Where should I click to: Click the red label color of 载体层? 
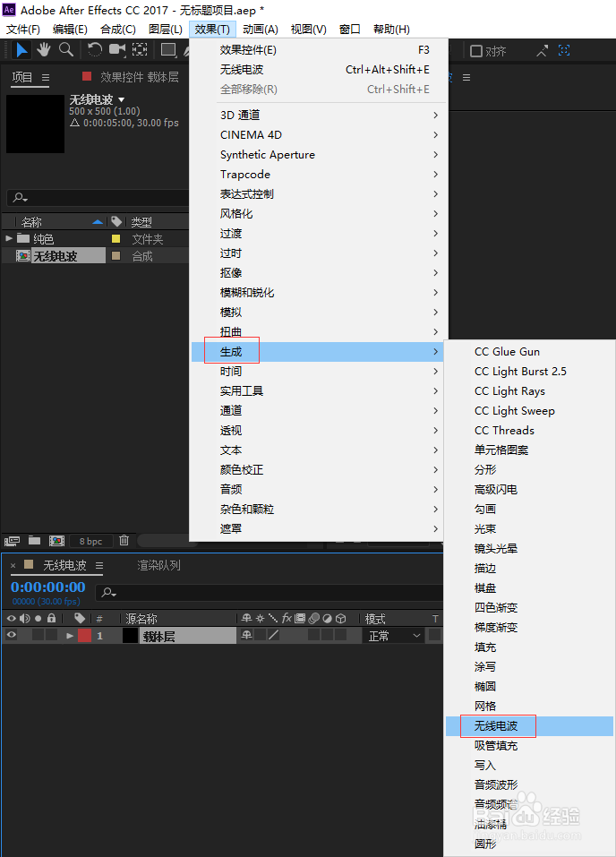(x=84, y=635)
